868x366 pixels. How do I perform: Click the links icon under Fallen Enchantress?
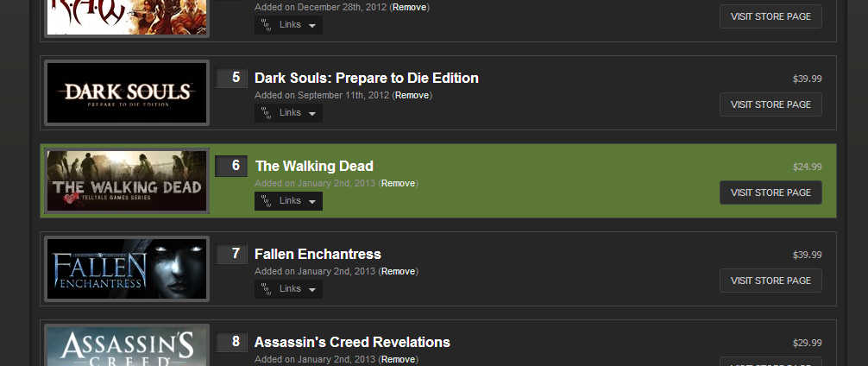pyautogui.click(x=267, y=289)
